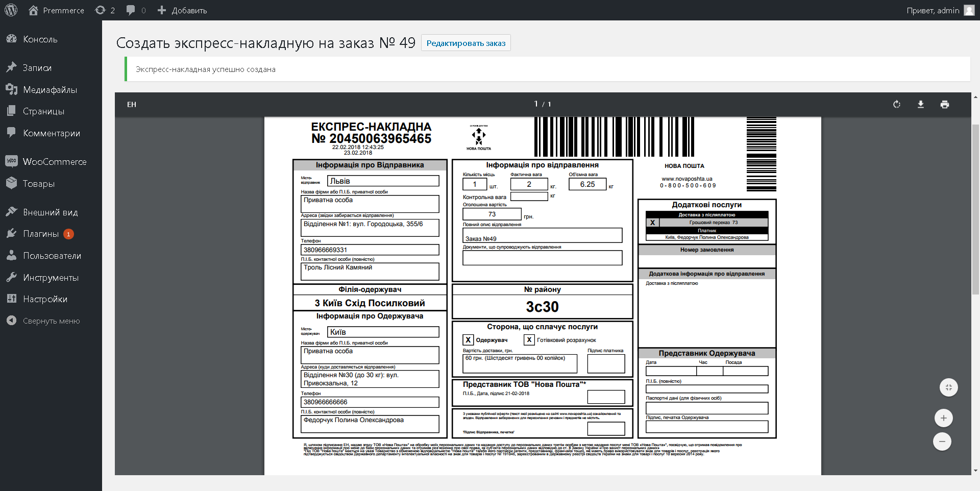
Task: Open the Привет, admin user menu
Action: point(941,10)
